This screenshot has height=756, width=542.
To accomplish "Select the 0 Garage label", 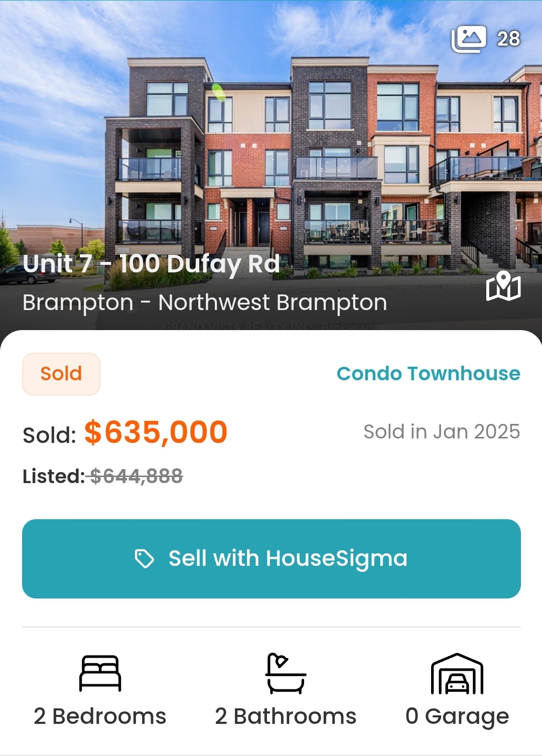I will (x=457, y=716).
